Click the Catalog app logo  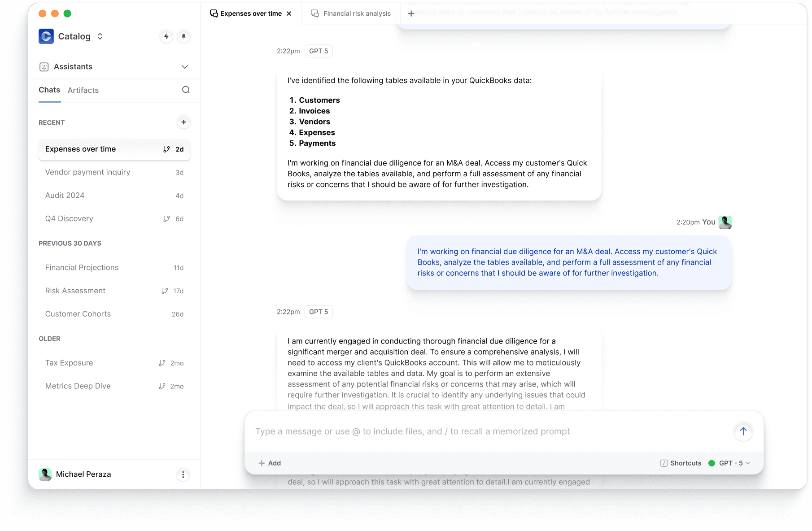[x=46, y=36]
